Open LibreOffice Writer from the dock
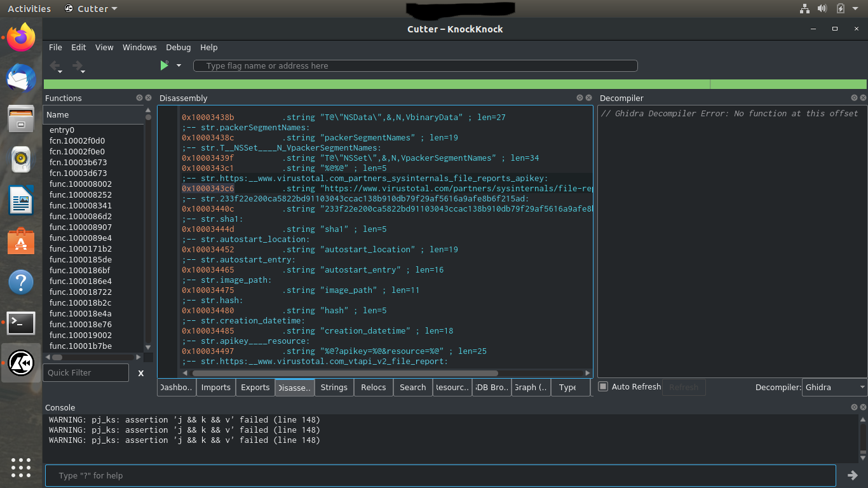This screenshot has width=868, height=488. click(21, 201)
